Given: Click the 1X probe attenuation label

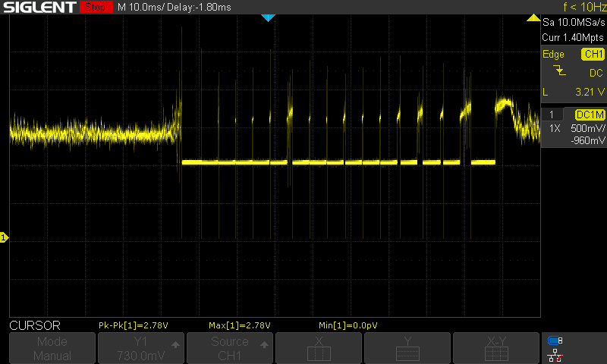Looking at the screenshot, I should pos(555,128).
